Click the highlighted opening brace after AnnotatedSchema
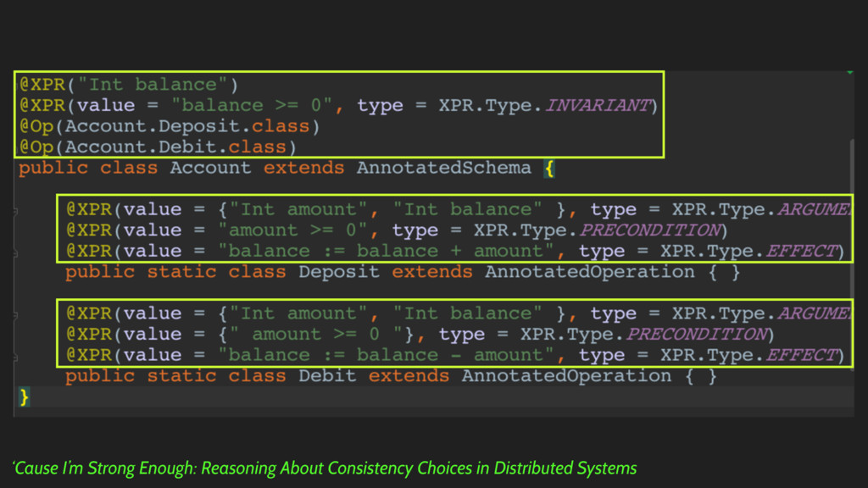 coord(548,168)
